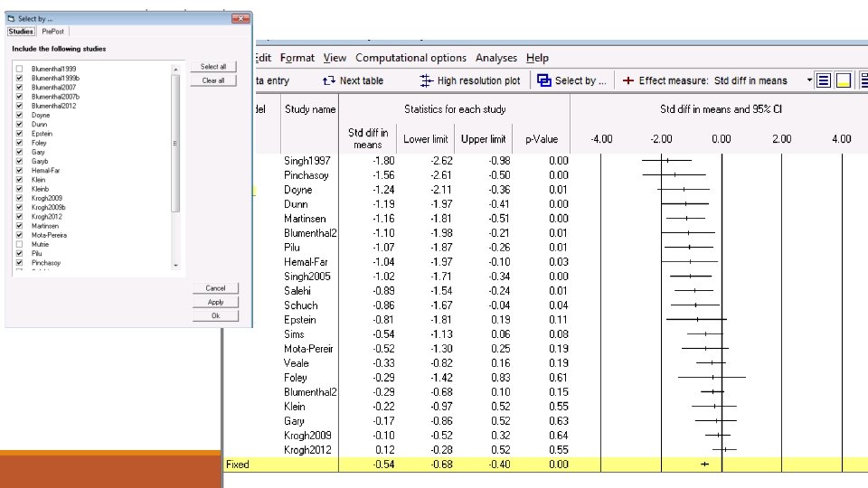Click Sims p-value 0.08 cell
868x488 pixels.
click(559, 334)
